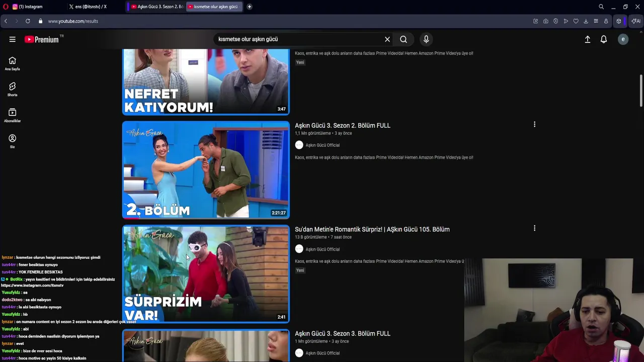Open Aşkın Gücü Official channel under Romantik Sürpriz

coord(323,249)
